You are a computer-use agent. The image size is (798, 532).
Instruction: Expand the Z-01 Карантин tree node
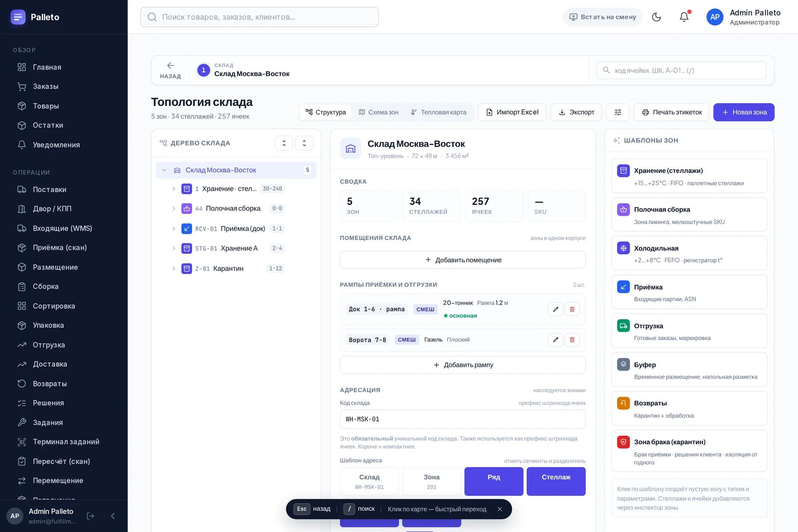[174, 268]
